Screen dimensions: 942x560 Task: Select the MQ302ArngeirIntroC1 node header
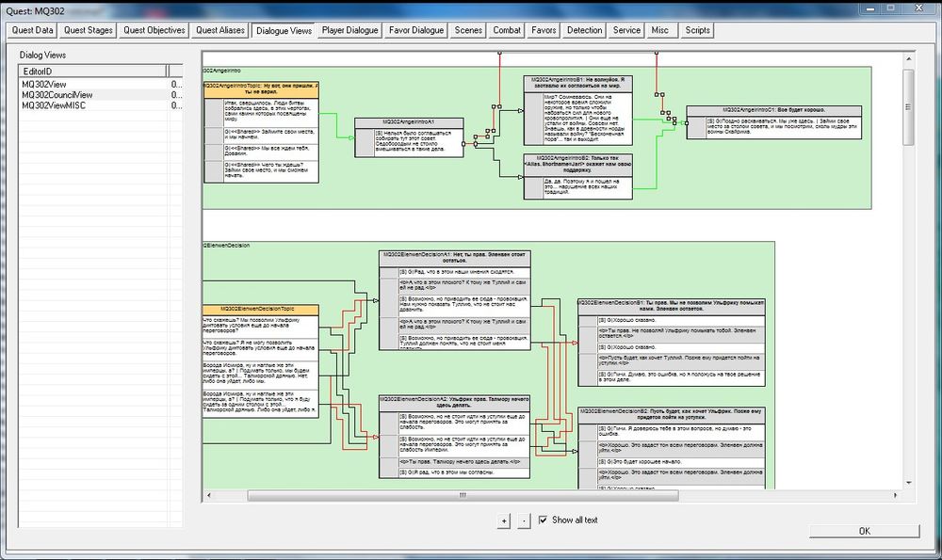[773, 110]
